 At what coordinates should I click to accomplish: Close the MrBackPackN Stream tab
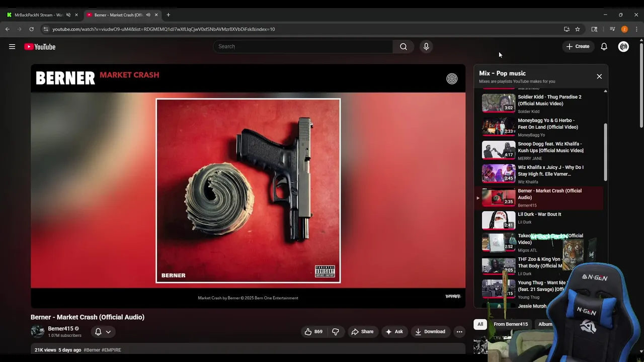tap(76, 15)
